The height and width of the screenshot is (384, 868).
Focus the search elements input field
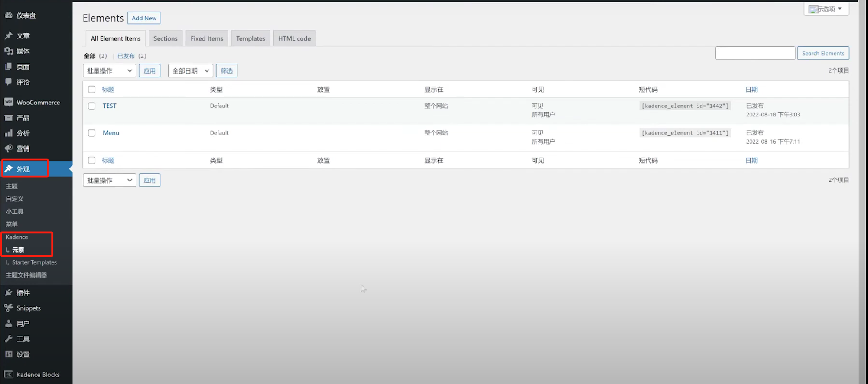755,53
